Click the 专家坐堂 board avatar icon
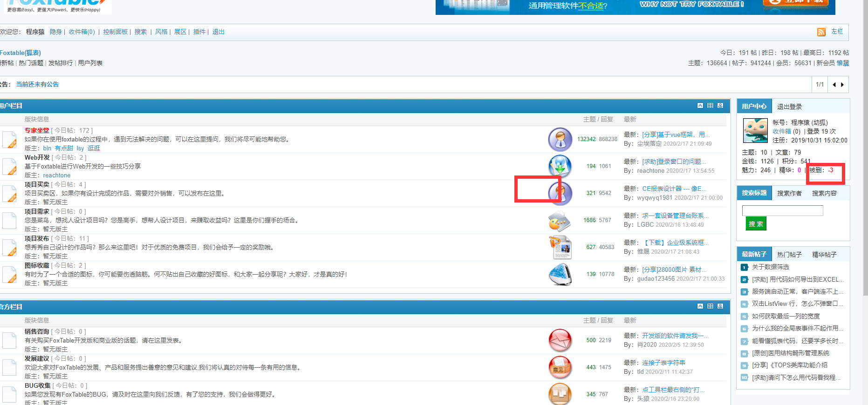The width and height of the screenshot is (868, 405). click(x=560, y=139)
